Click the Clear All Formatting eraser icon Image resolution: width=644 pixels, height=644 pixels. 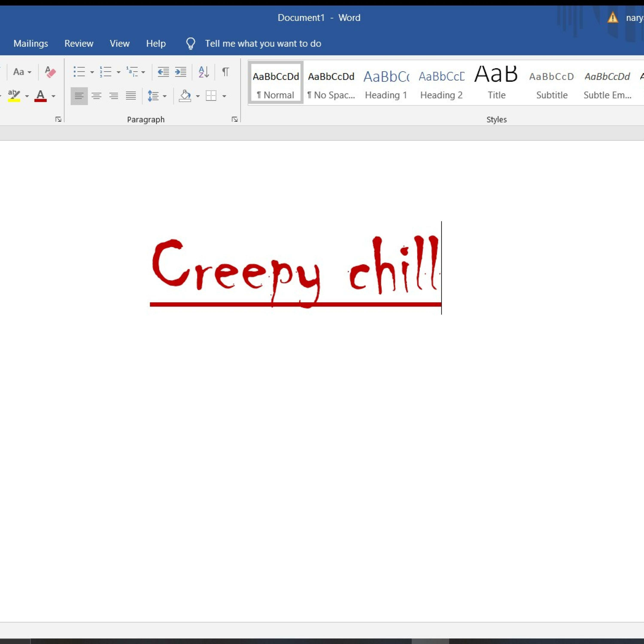point(50,72)
